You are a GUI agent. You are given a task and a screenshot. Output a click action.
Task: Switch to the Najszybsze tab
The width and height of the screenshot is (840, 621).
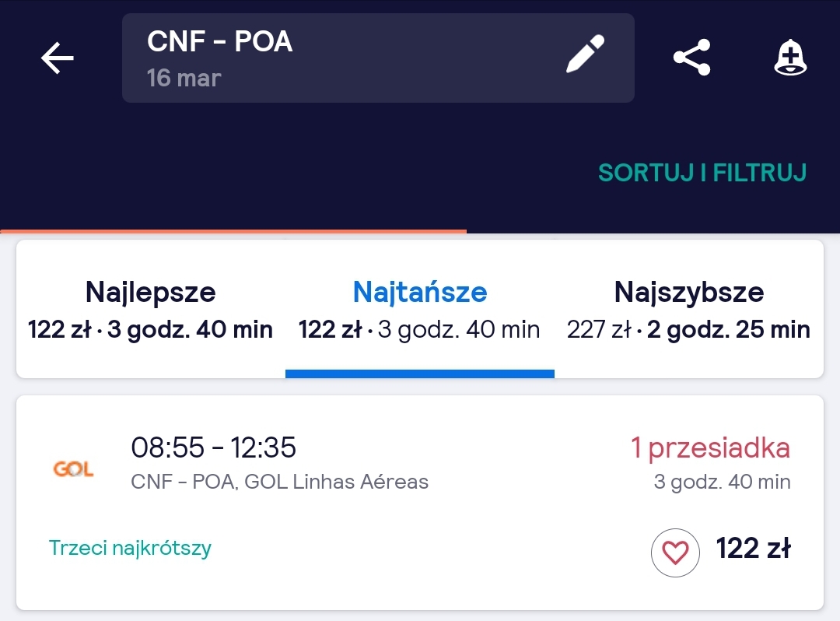tap(689, 309)
